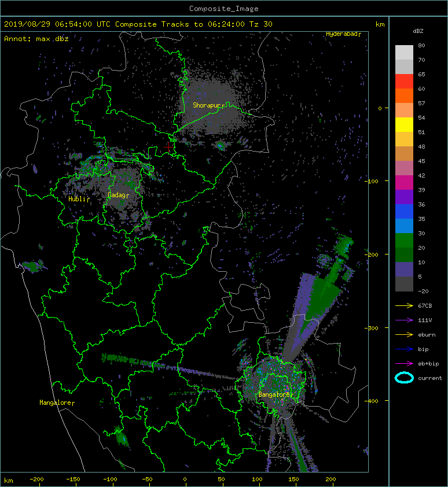Click the magenta arrow beside eb+bip
The height and width of the screenshot is (487, 448).
click(x=404, y=364)
